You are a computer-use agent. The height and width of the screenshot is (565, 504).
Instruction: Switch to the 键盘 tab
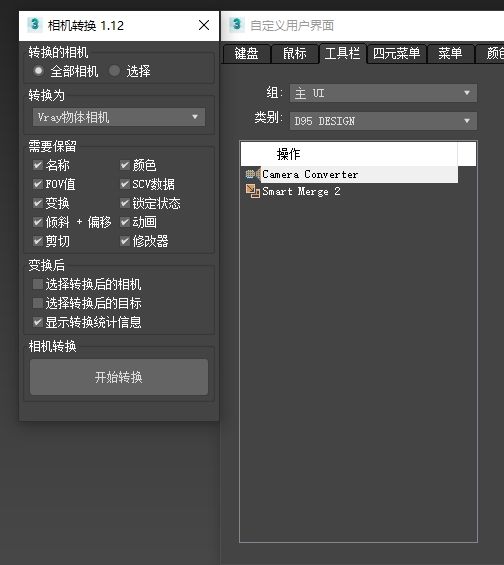click(246, 54)
